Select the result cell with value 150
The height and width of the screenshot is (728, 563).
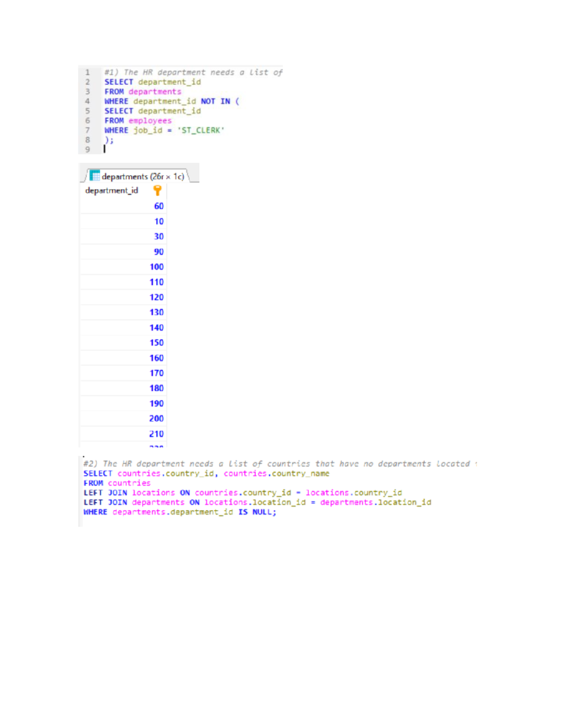click(123, 343)
